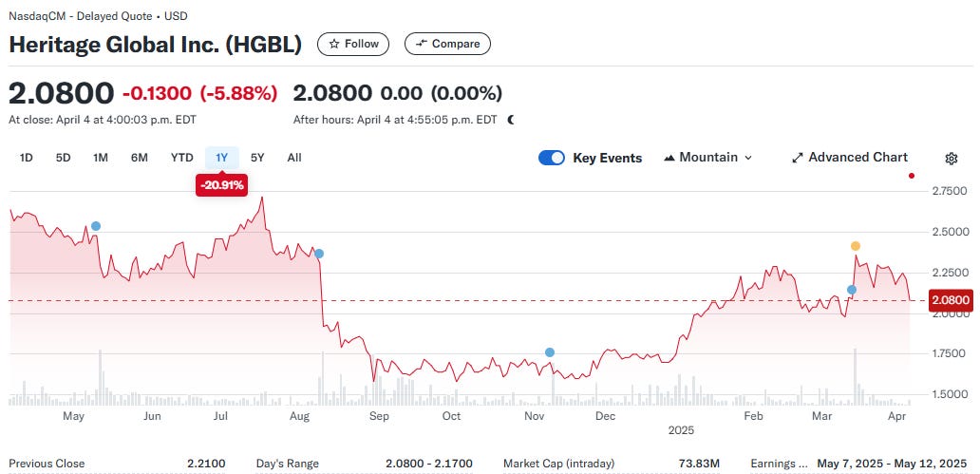Viewport: 980px width, 474px height.
Task: Click the yellow key event marker in March
Action: [856, 246]
